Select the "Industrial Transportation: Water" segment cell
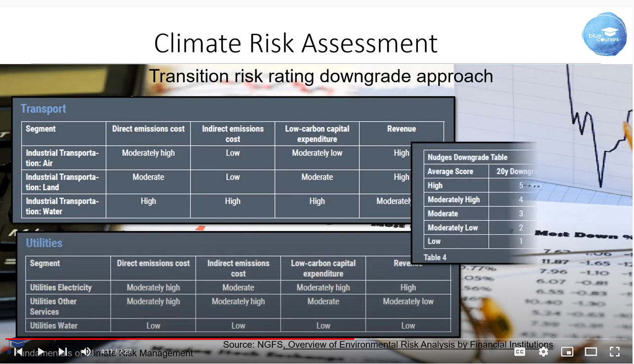Image resolution: width=634 pixels, height=364 pixels. click(63, 206)
